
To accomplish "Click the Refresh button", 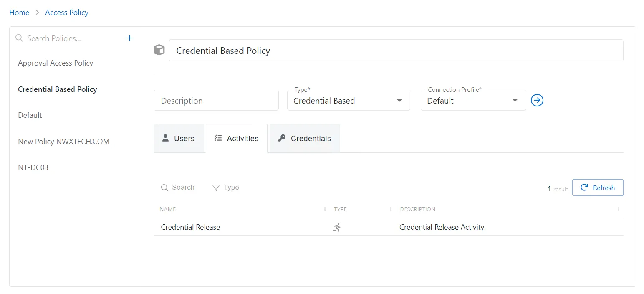I will pyautogui.click(x=598, y=188).
